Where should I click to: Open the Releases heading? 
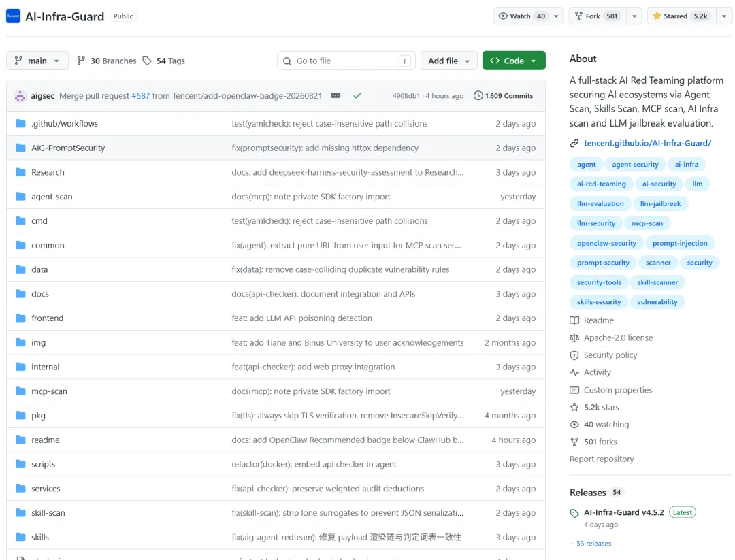(x=588, y=493)
